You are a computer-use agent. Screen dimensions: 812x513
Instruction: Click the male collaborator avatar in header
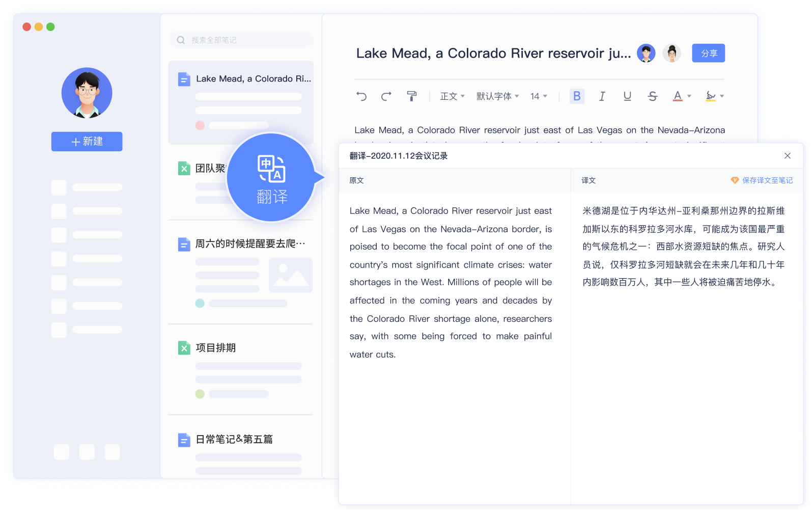pyautogui.click(x=646, y=53)
